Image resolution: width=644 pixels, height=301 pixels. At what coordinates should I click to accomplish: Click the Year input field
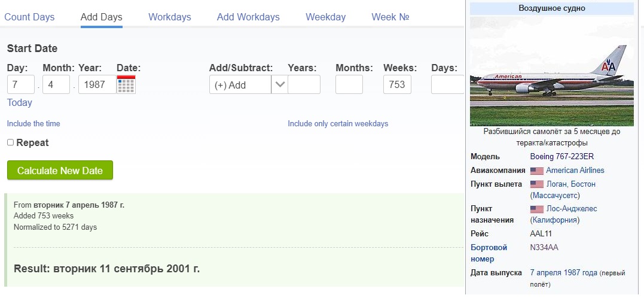pos(97,84)
